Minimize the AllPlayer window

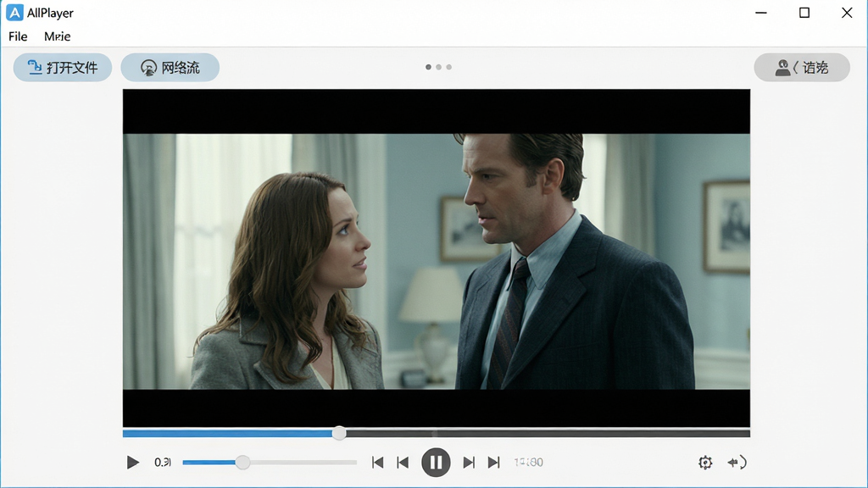tap(761, 13)
